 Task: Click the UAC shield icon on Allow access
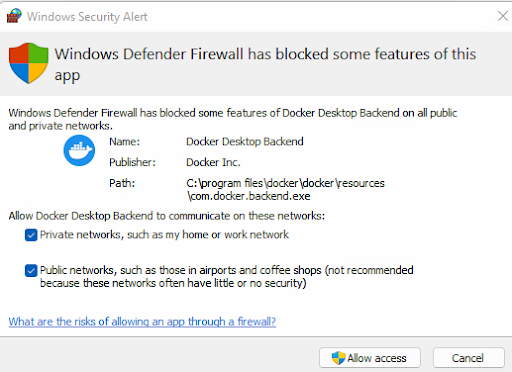338,358
